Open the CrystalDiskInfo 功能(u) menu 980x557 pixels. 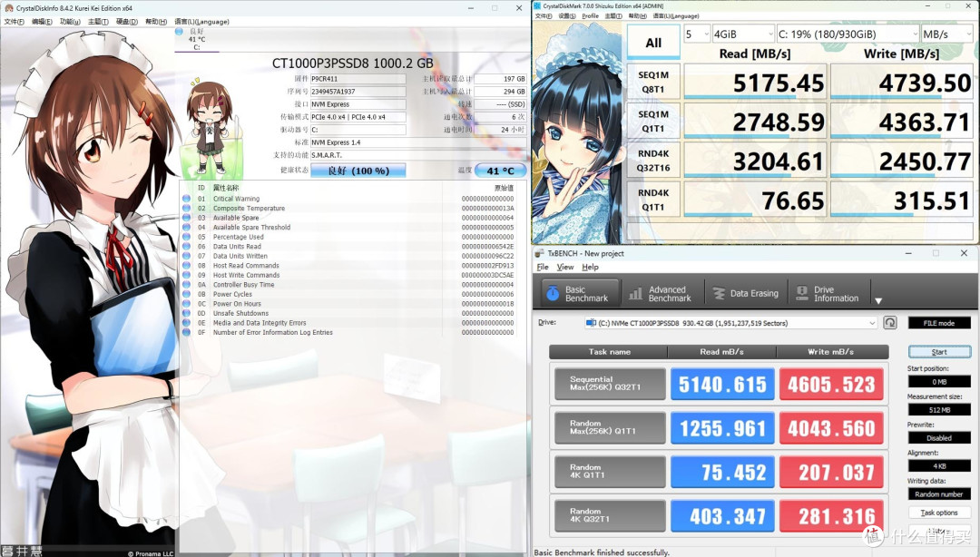point(70,21)
